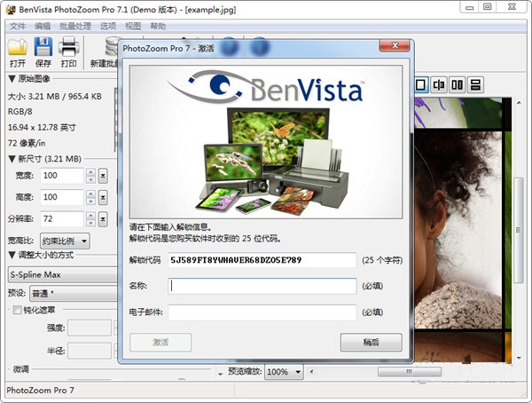The width and height of the screenshot is (532, 403).
Task: Click the 高度 value field
Action: pos(62,197)
